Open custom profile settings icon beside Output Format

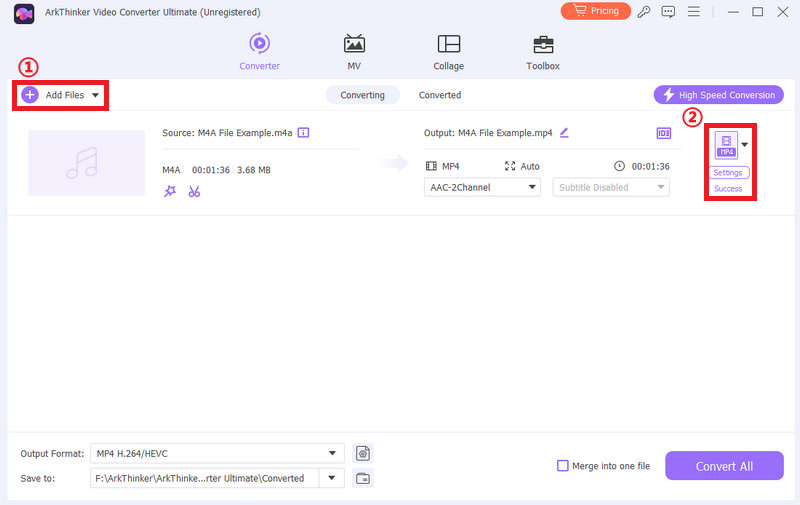[x=363, y=453]
